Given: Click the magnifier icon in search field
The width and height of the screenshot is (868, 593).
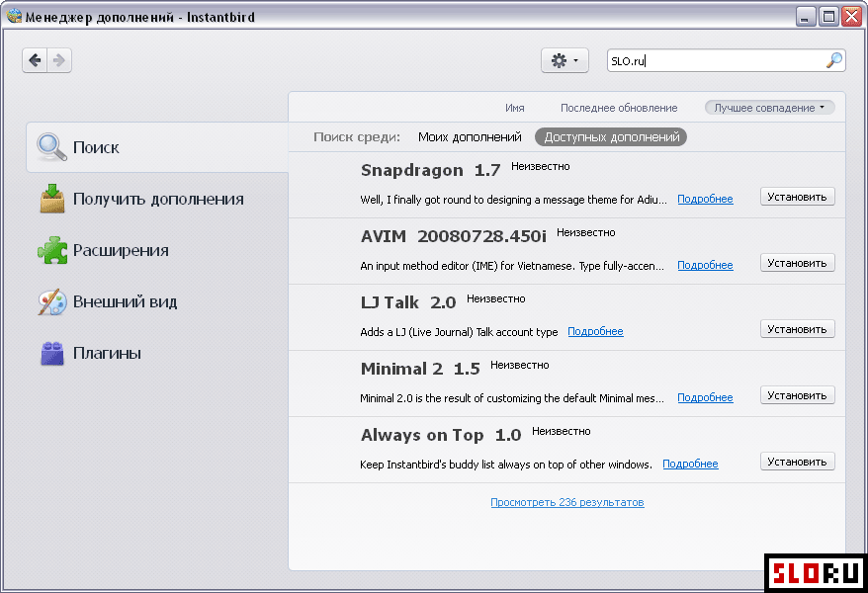Looking at the screenshot, I should pyautogui.click(x=833, y=60).
